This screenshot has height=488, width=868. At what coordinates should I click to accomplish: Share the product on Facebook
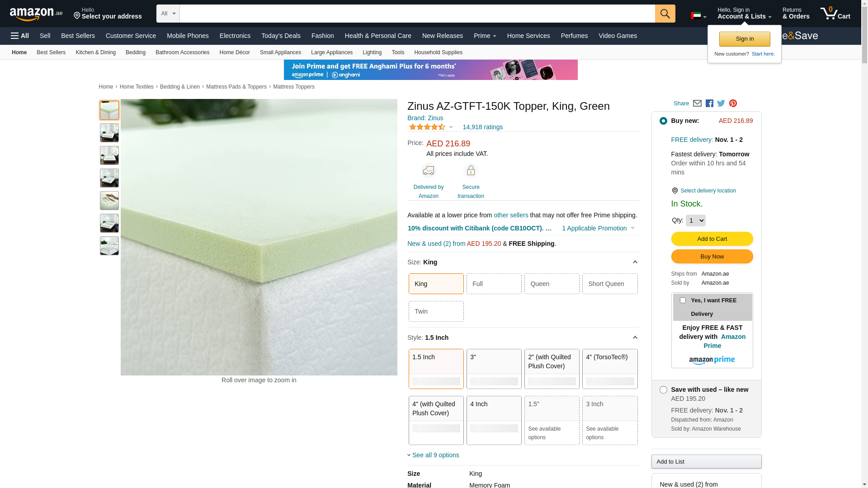[x=709, y=103]
